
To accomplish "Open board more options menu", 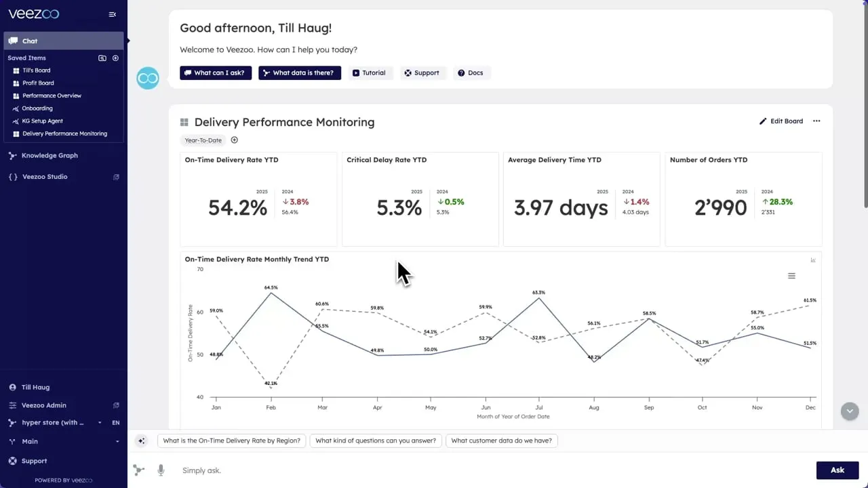I will [x=816, y=121].
